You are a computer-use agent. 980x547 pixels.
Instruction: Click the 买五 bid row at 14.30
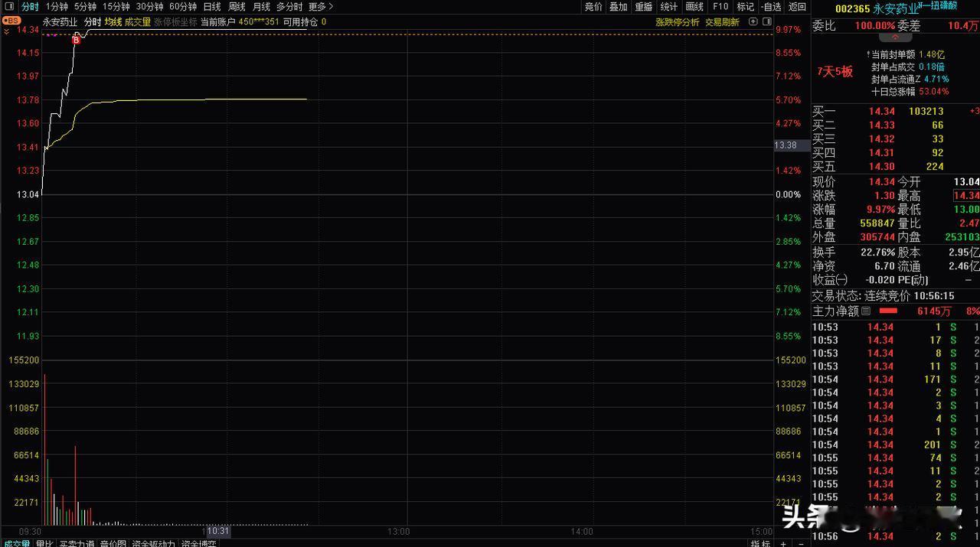pos(896,167)
